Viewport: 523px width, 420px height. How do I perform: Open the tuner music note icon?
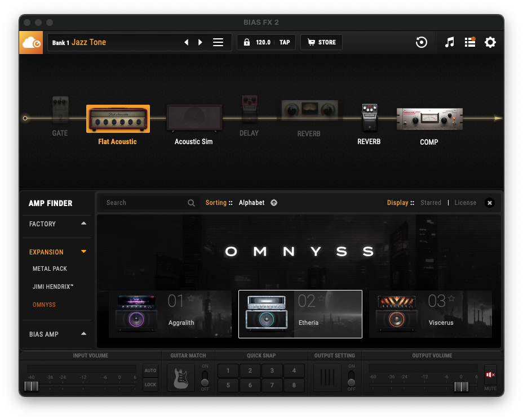450,42
